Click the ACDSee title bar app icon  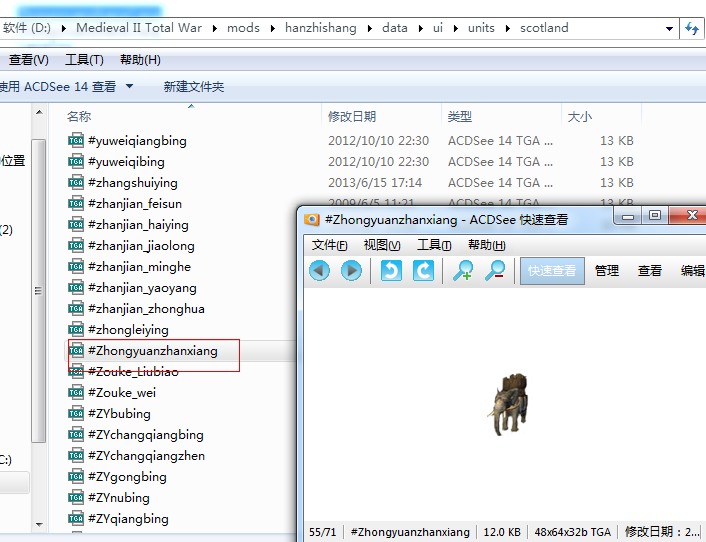tap(312, 220)
